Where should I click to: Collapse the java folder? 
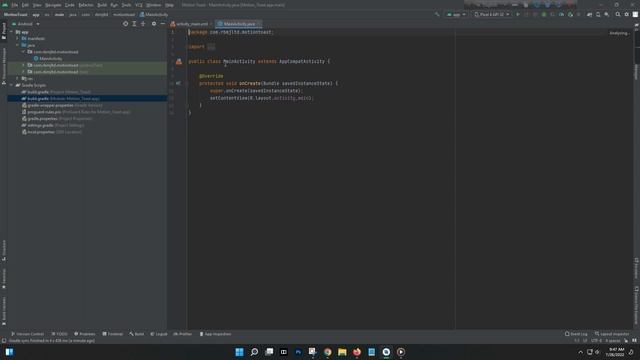point(18,45)
